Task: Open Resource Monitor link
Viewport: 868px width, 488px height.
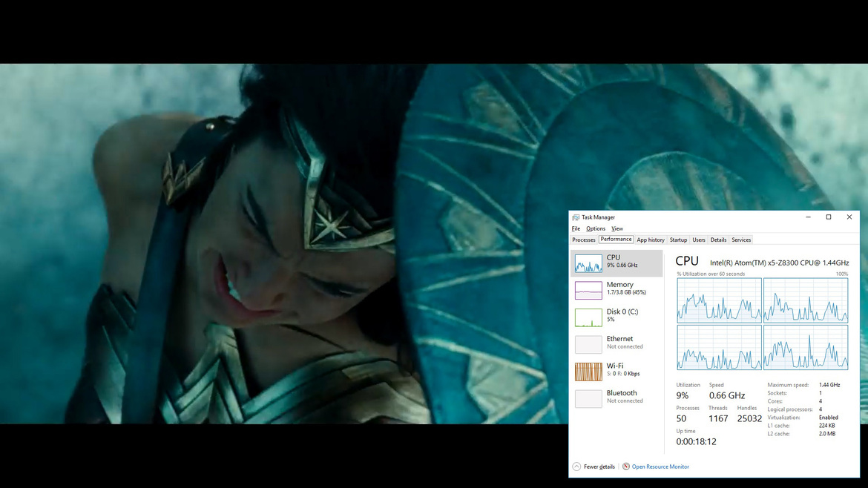Action: tap(660, 467)
